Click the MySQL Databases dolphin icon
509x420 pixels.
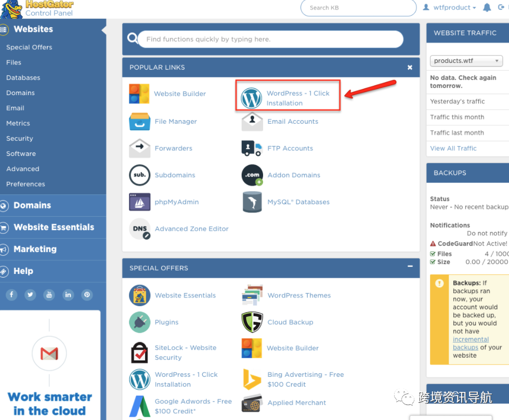coord(252,202)
